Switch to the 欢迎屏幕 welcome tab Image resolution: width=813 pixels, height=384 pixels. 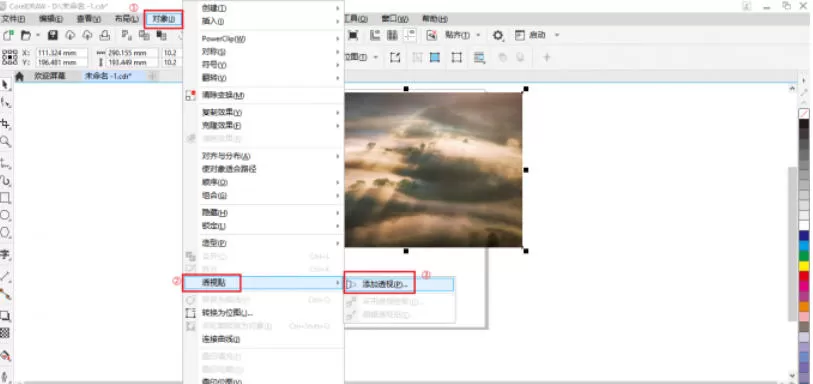50,76
